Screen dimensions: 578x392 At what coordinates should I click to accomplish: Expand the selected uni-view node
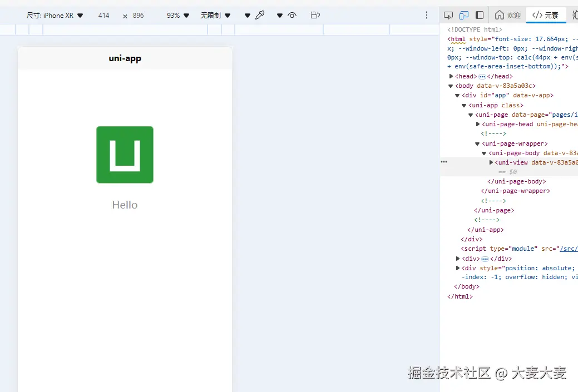[491, 162]
